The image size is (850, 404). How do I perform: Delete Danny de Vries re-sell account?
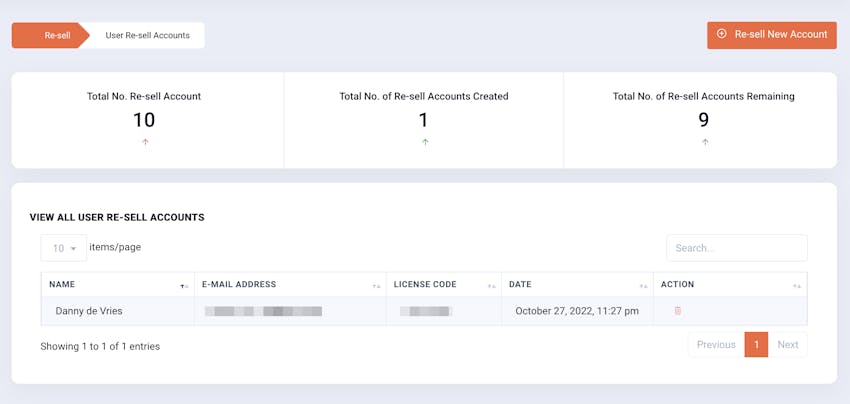pyautogui.click(x=677, y=311)
